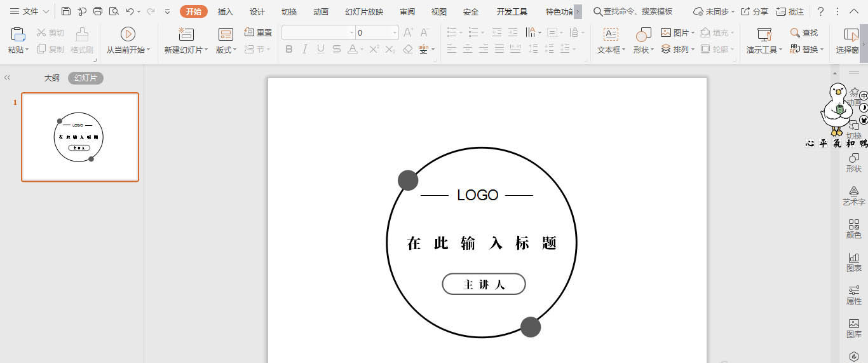Open the Presentation Tools (演示工具) icon
Screen dimensions: 868x363
point(764,34)
